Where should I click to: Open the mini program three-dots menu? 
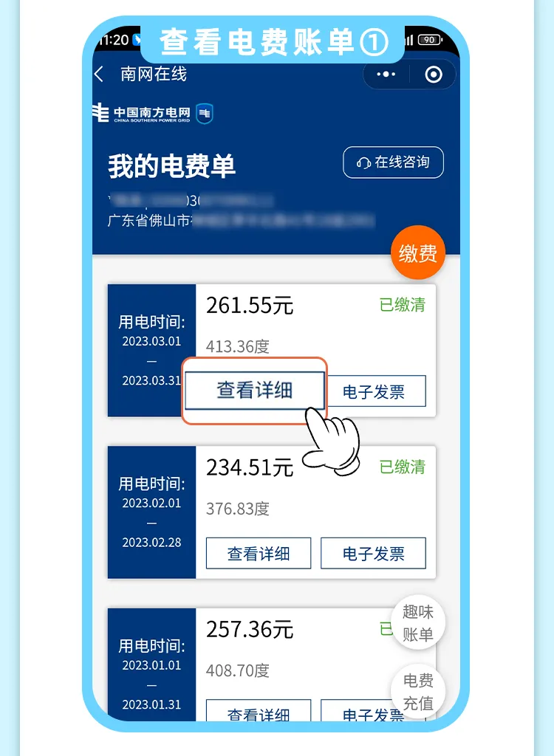coord(386,75)
